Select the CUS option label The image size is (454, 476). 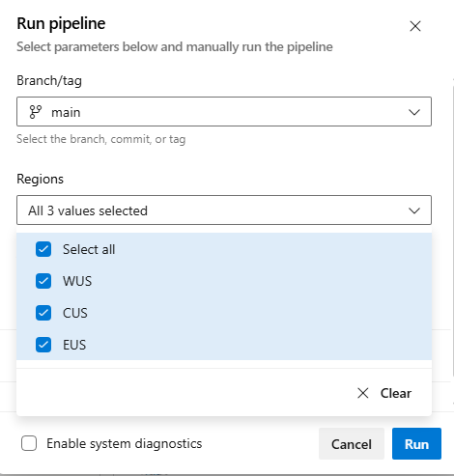tap(75, 313)
